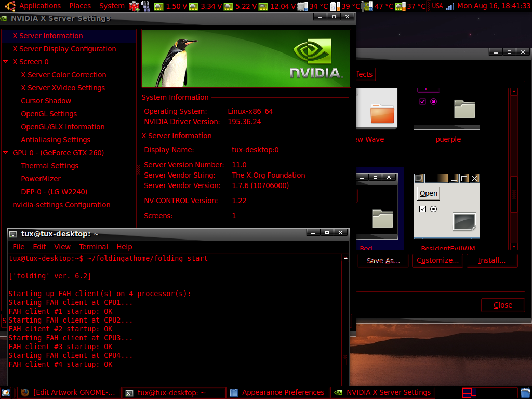Select the New Wave theme thumbnail
The height and width of the screenshot is (399, 532).
(377, 109)
